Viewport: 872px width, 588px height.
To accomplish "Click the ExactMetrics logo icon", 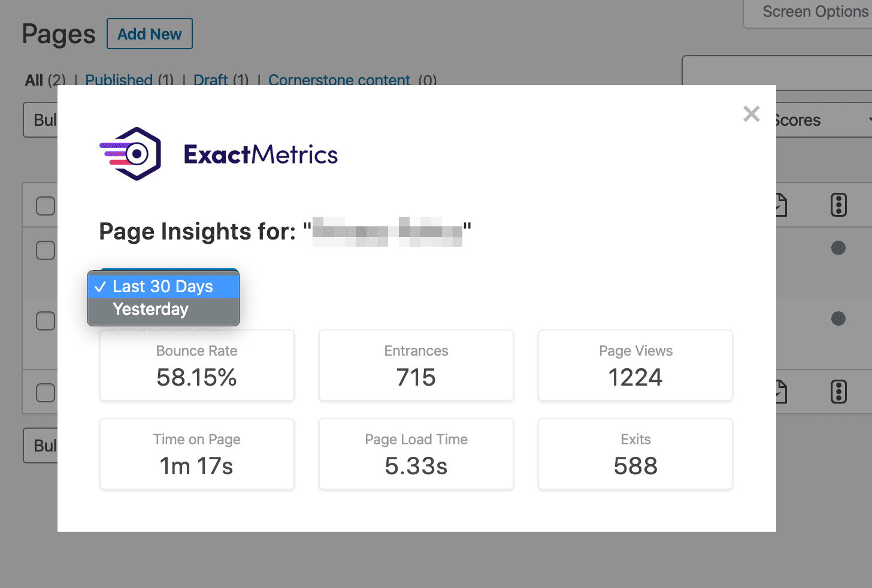I will (131, 154).
